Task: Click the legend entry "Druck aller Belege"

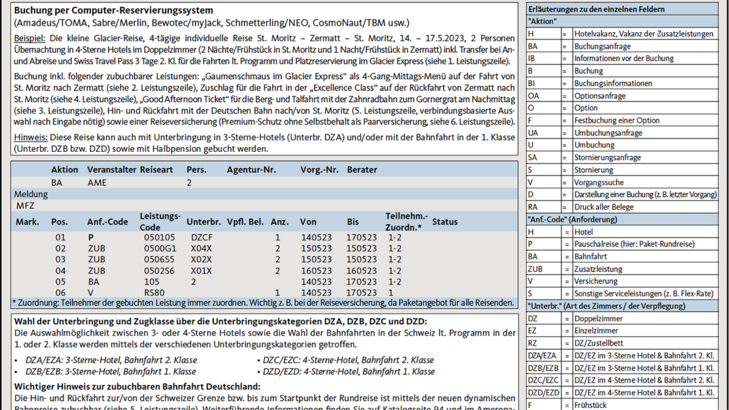Action: (x=604, y=207)
